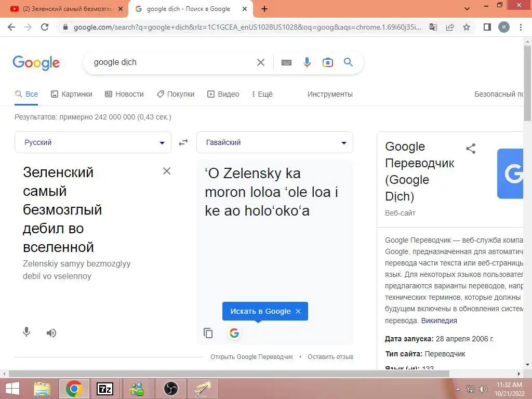Click the Google G search translation icon

coord(234,333)
